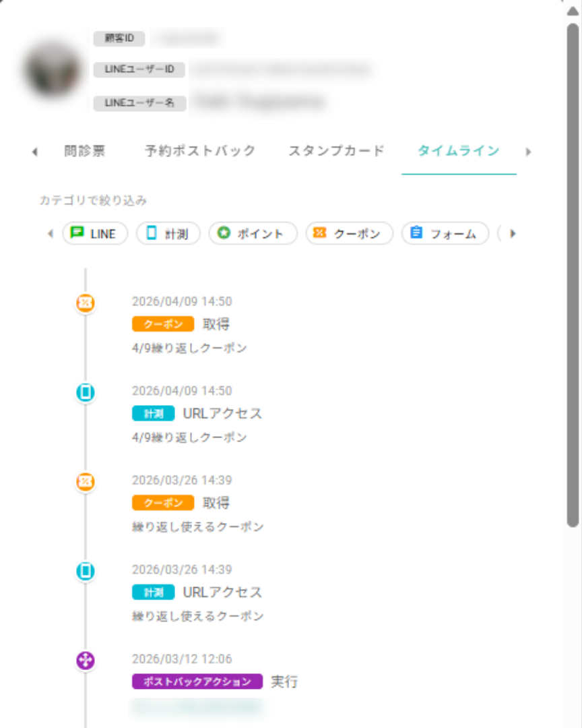
Task: Click the coupon icon for the 2026/03/26 entry
Action: pyautogui.click(x=86, y=482)
